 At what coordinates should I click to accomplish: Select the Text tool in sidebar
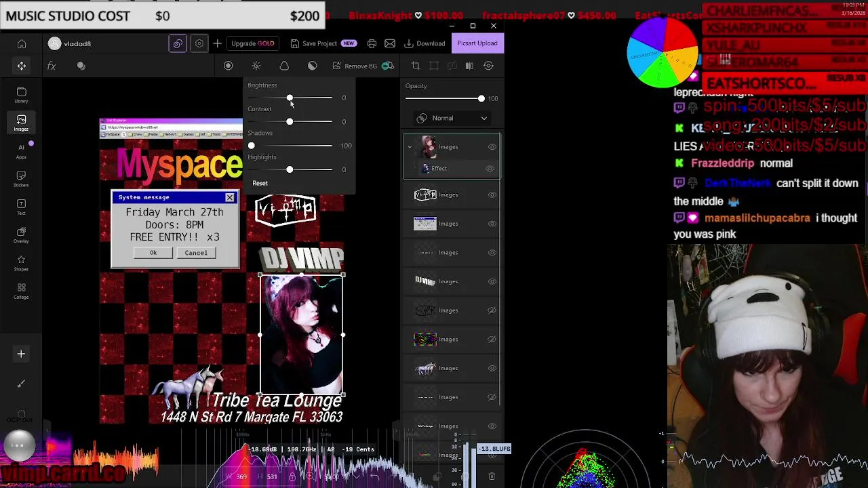point(22,207)
